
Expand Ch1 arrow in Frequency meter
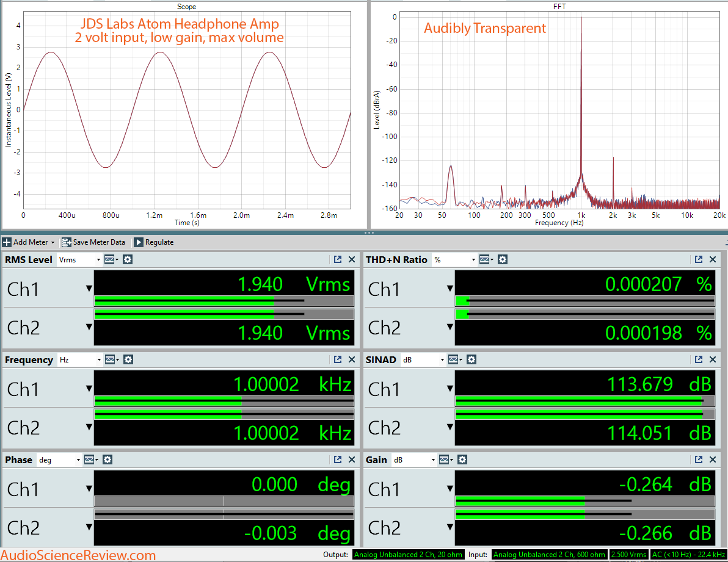tap(89, 389)
